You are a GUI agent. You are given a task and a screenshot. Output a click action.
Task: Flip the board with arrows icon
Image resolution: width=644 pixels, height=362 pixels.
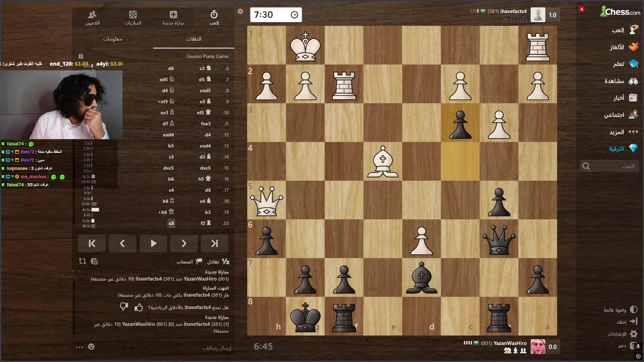83,261
